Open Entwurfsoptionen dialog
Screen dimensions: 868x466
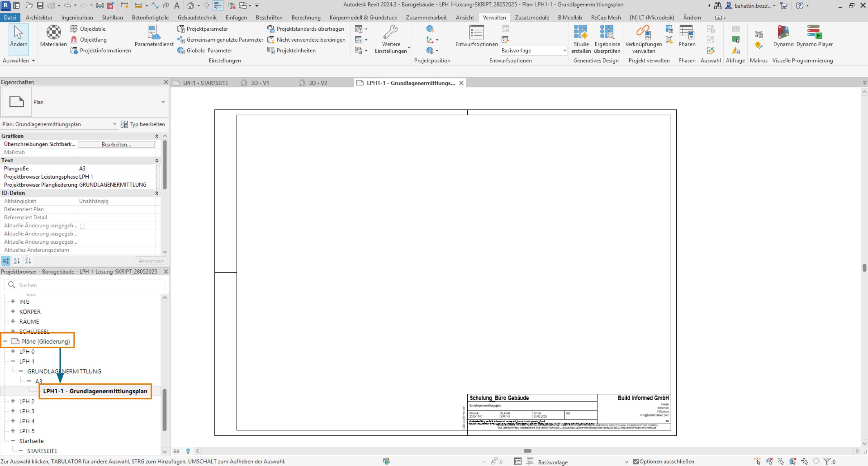(x=476, y=36)
